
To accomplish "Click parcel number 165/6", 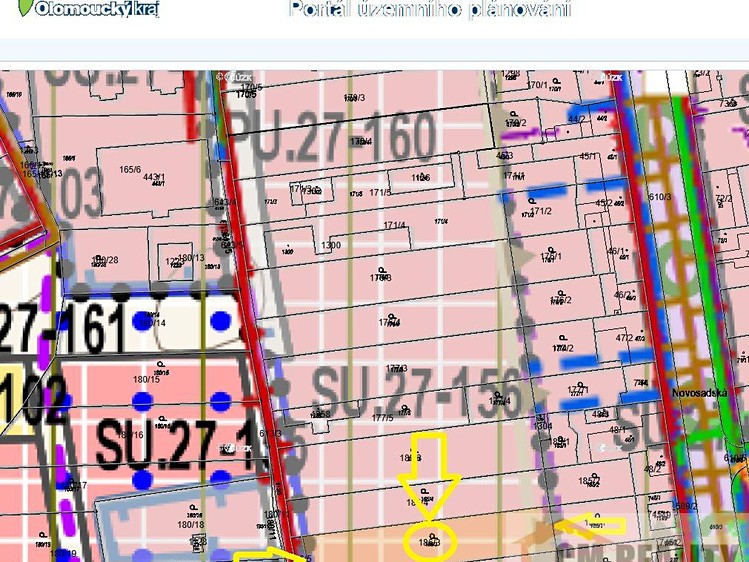I will point(130,170).
